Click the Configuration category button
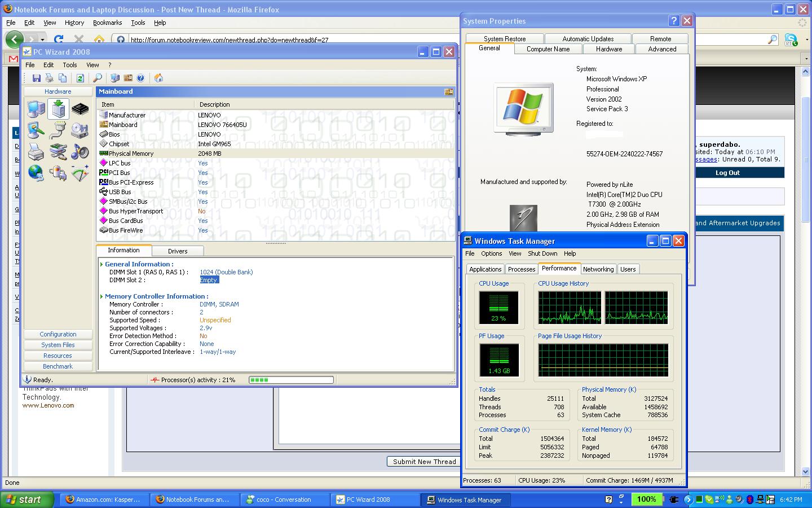This screenshot has width=812, height=508. (58, 334)
